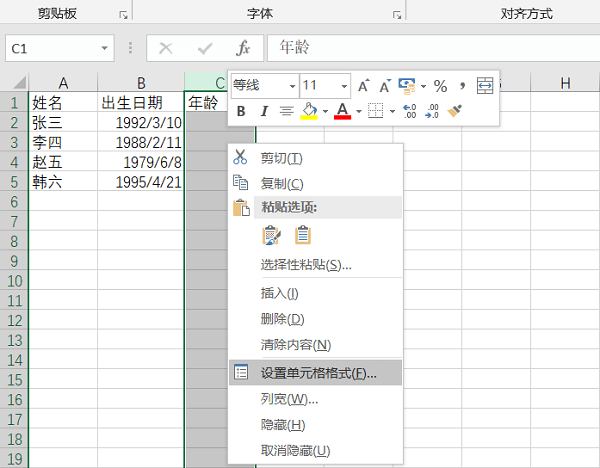
Task: Choose 设置单元格格式 from context menu
Action: tap(318, 373)
